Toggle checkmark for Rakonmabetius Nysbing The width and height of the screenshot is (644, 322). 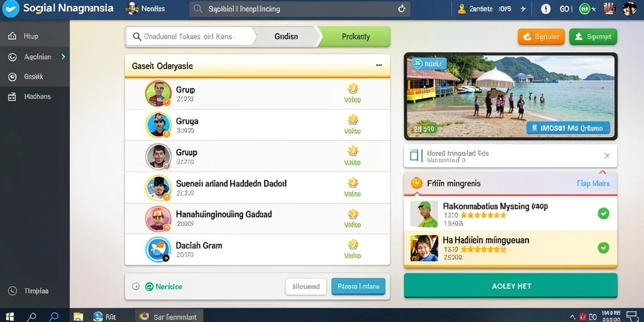click(603, 214)
